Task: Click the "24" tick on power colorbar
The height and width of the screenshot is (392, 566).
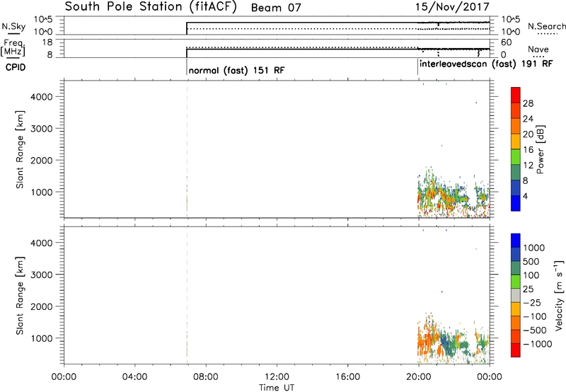Action: 528,119
